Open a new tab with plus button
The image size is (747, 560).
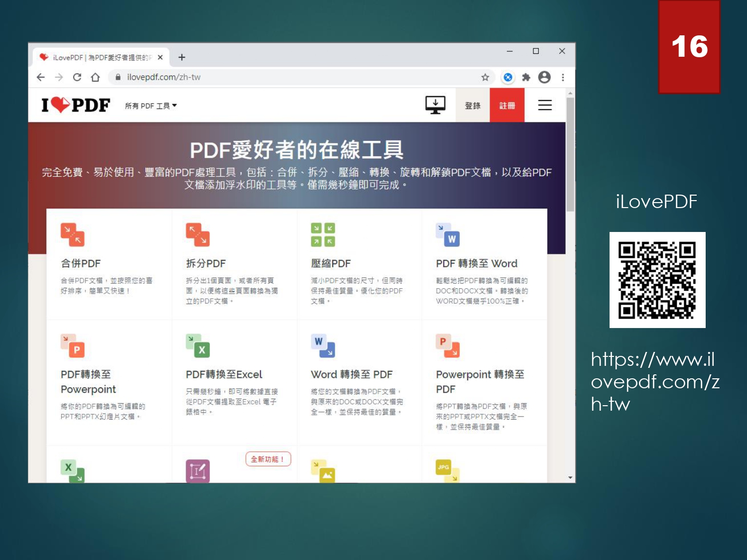pos(182,57)
